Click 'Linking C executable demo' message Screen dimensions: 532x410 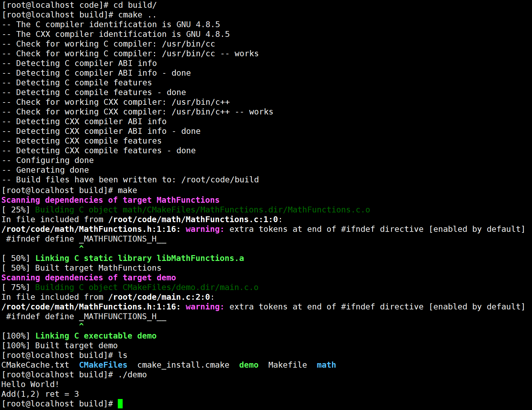96,336
